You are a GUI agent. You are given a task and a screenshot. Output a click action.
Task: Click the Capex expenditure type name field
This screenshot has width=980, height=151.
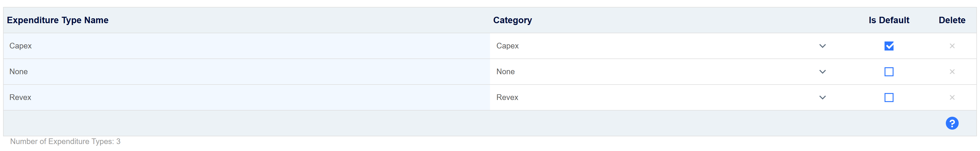pos(244,46)
